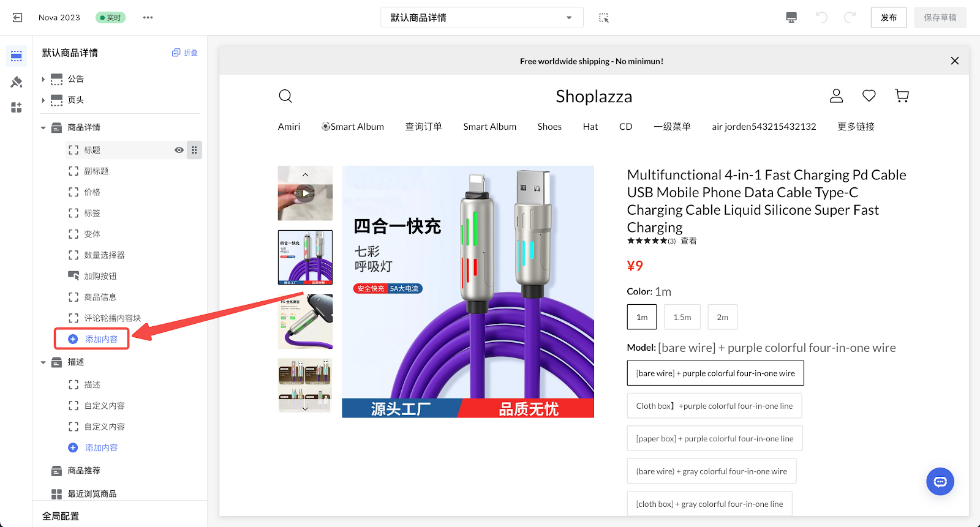Click the back/exit editor icon
This screenshot has height=527, width=980.
[17, 18]
